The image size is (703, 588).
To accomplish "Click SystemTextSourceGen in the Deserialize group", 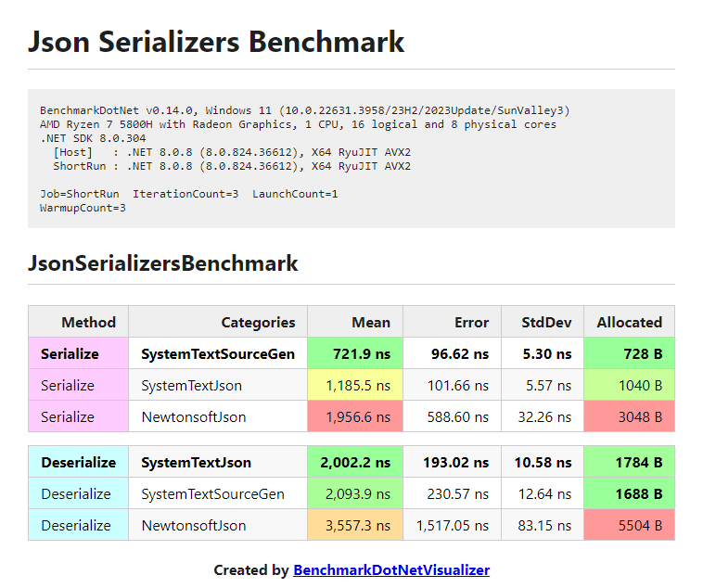I will pos(218,493).
